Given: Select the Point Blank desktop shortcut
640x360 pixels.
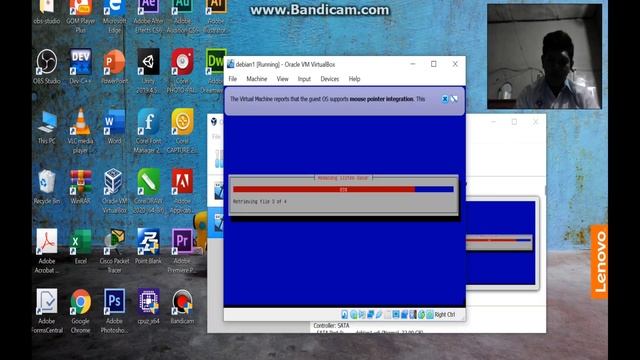Looking at the screenshot, I should point(148,247).
